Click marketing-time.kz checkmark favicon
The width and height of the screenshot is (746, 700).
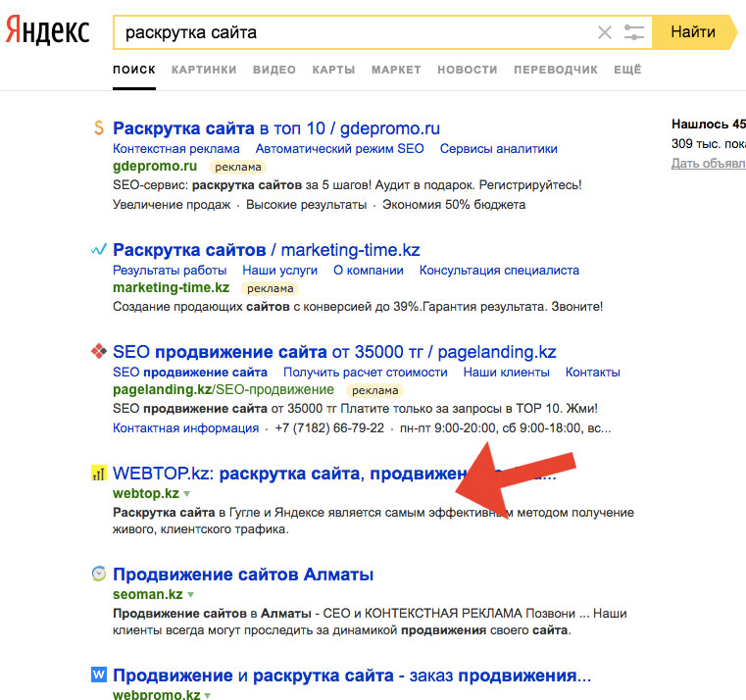click(x=99, y=249)
